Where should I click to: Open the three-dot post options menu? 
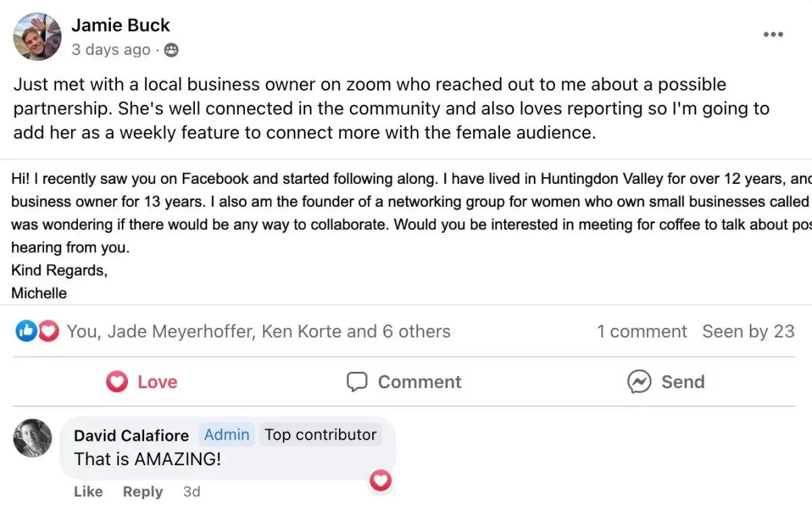(773, 34)
